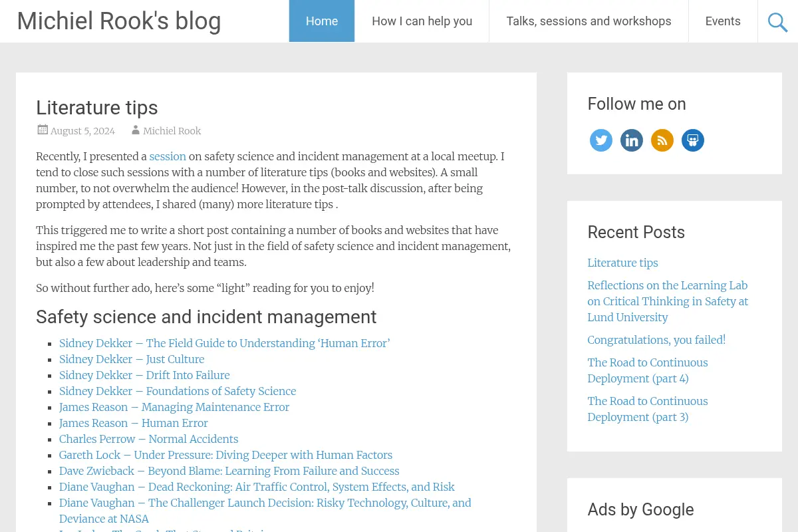This screenshot has width=798, height=532.
Task: Open How I can help you page
Action: 422,21
